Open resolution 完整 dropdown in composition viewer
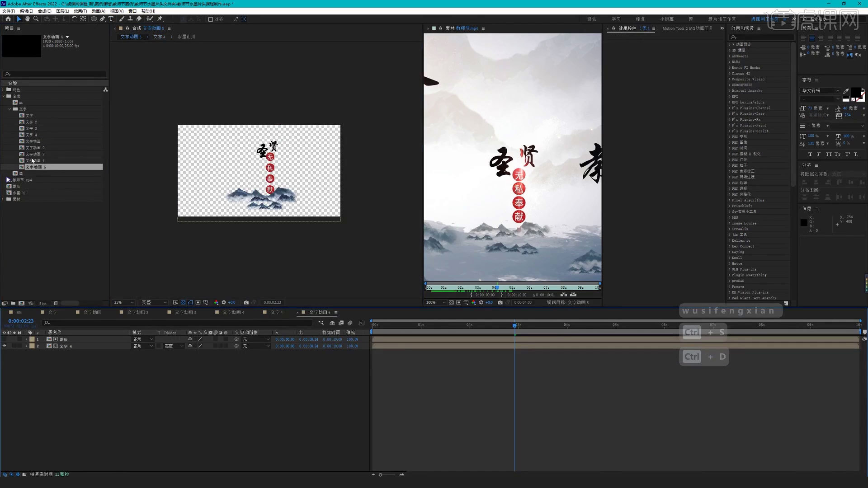This screenshot has height=488, width=868. click(x=154, y=302)
